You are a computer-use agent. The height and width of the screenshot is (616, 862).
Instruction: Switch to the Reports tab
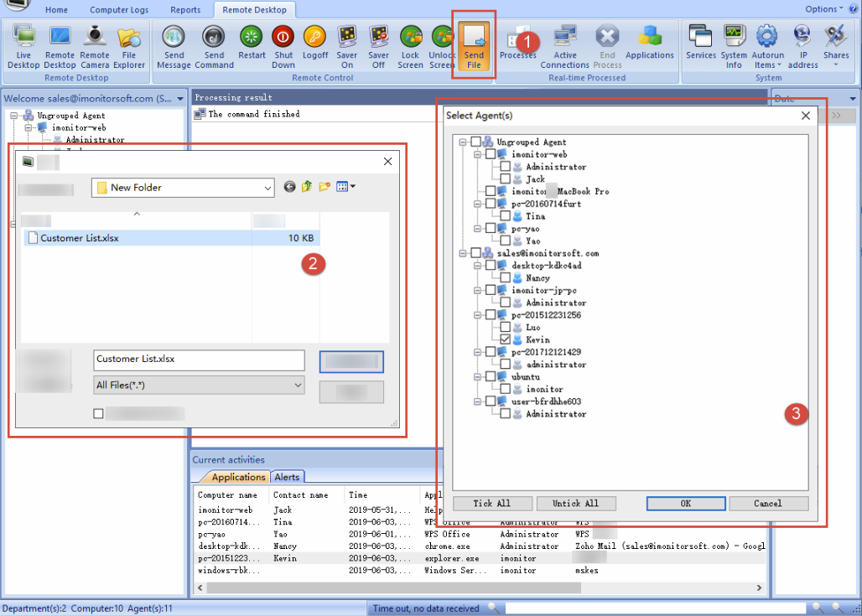[186, 10]
